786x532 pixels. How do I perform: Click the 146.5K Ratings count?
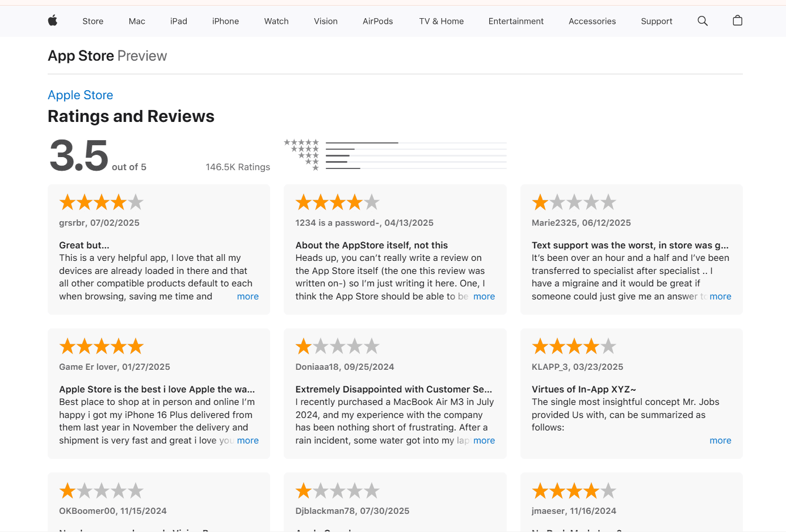point(238,167)
